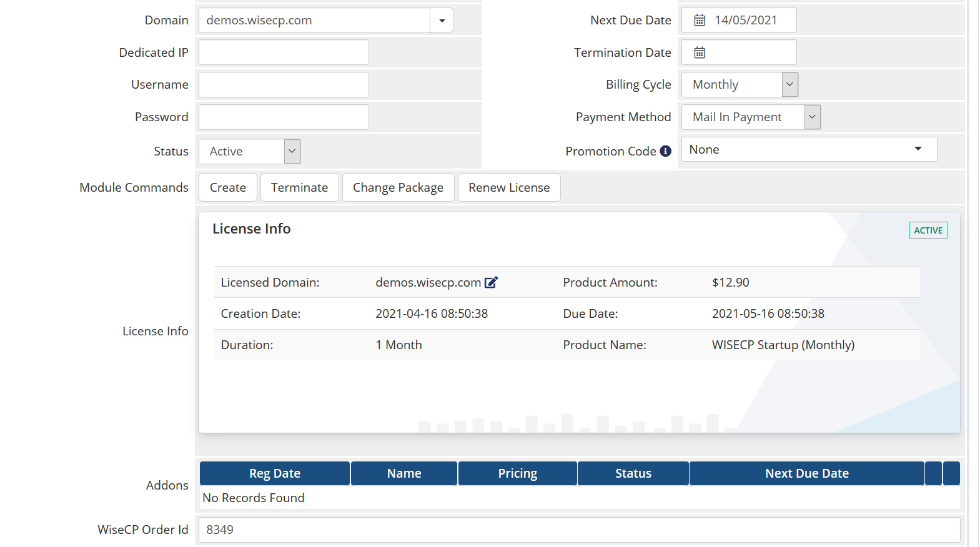Click the No Records Found text
The height and width of the screenshot is (547, 980).
pos(254,498)
